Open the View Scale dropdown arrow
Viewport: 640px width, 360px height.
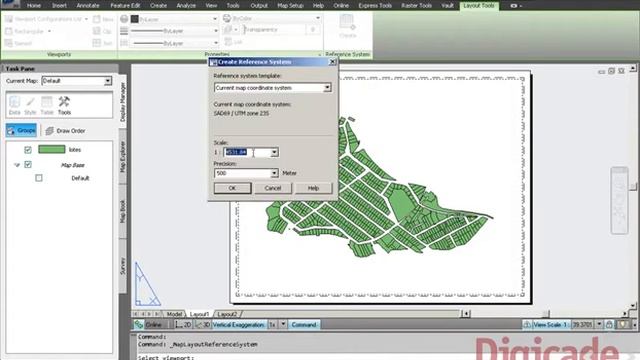(x=599, y=324)
